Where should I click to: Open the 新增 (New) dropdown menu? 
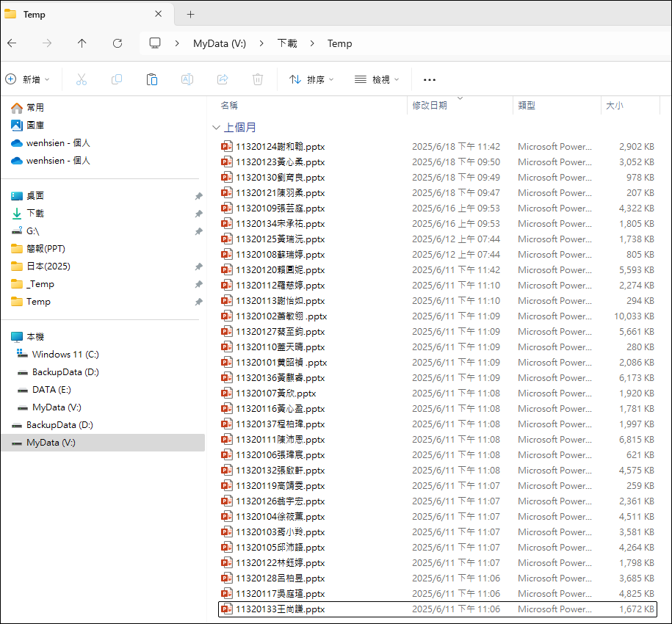coord(28,79)
